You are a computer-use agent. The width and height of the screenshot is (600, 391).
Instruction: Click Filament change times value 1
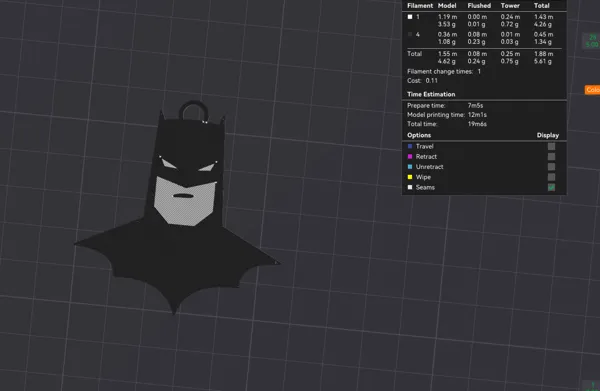pyautogui.click(x=479, y=72)
